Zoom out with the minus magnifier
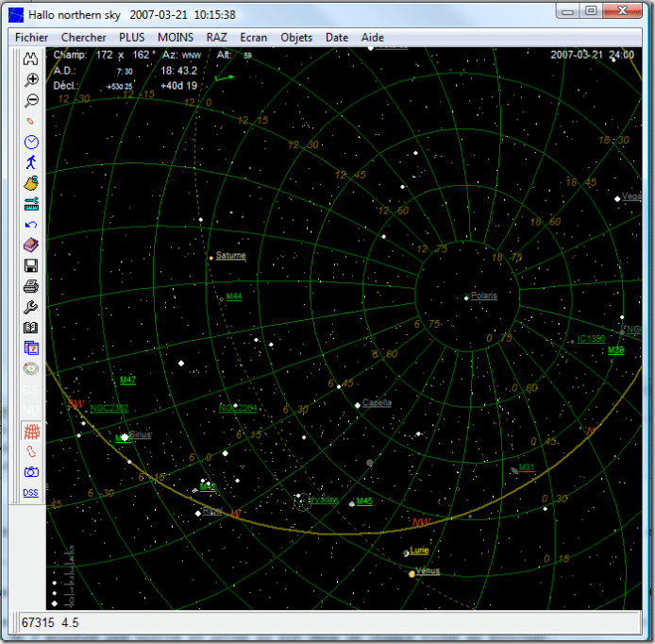This screenshot has height=644, width=655. (x=31, y=100)
